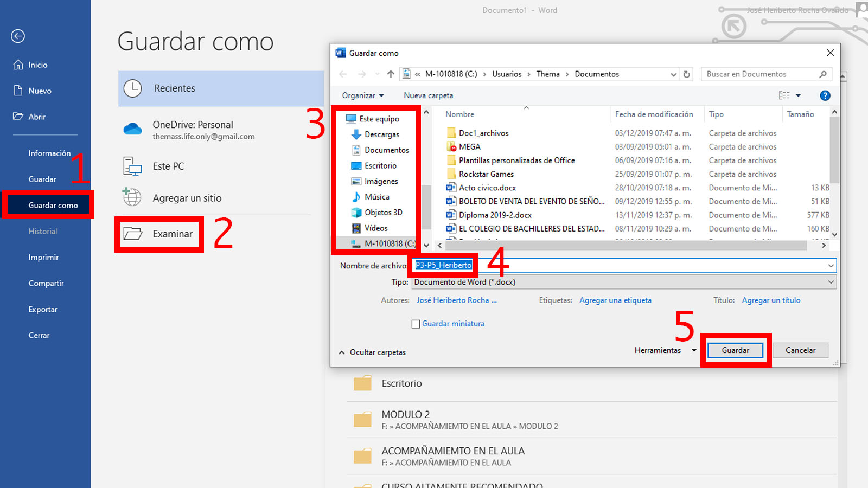
Task: Expand the address bar path dropdown
Action: 673,74
